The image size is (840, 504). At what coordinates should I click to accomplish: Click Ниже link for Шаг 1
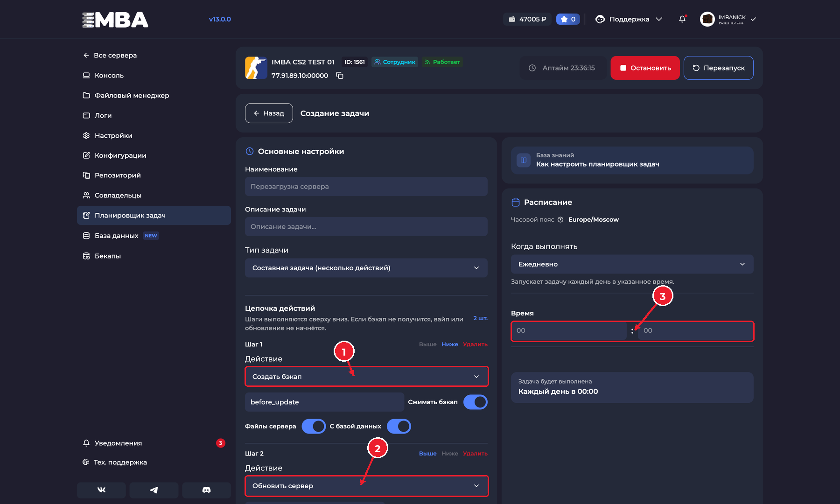coord(449,344)
